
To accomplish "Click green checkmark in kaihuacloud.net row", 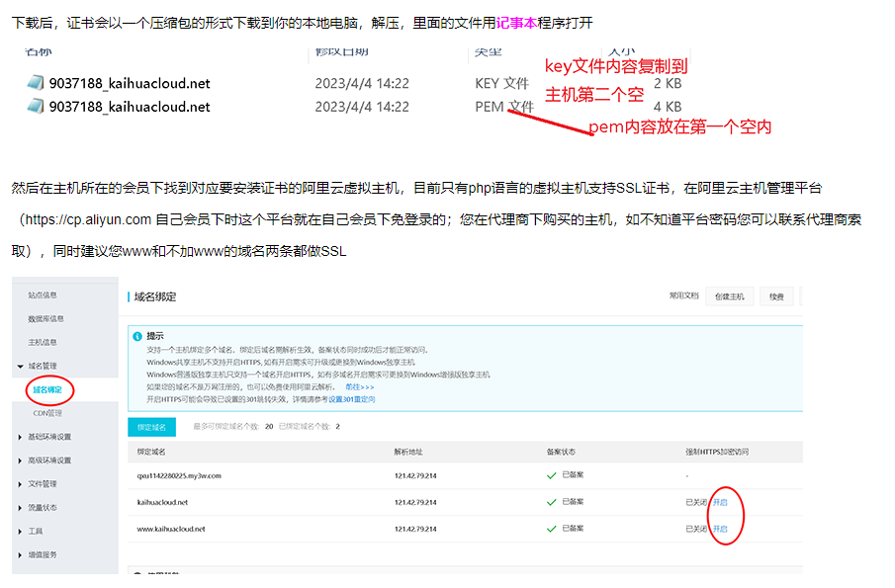I will click(552, 502).
